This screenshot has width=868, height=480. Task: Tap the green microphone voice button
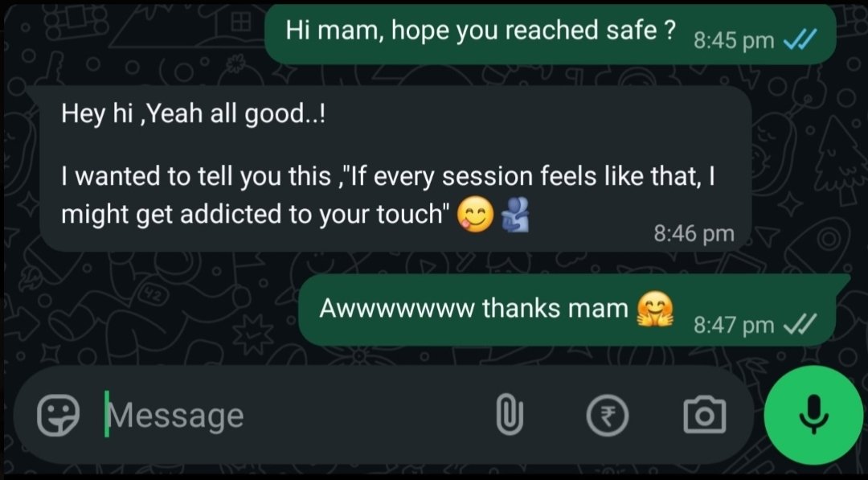pos(813,415)
